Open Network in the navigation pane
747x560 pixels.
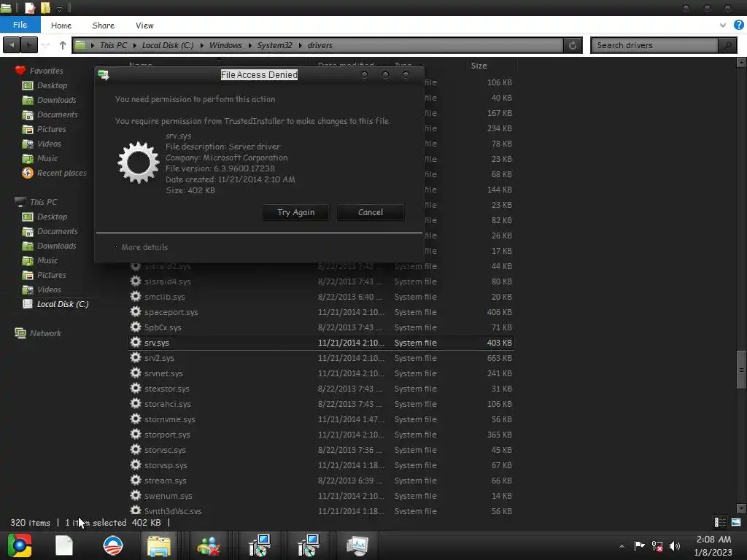(x=45, y=333)
